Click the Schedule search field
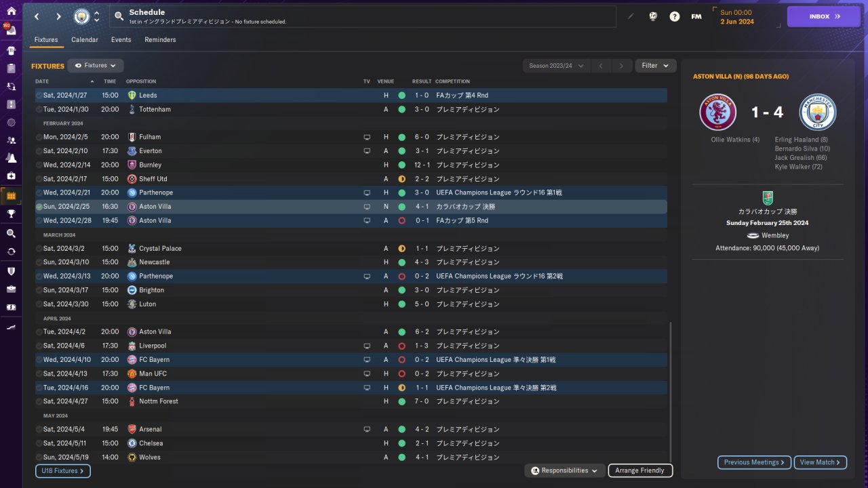Viewport: 868px width, 488px height. pos(362,16)
